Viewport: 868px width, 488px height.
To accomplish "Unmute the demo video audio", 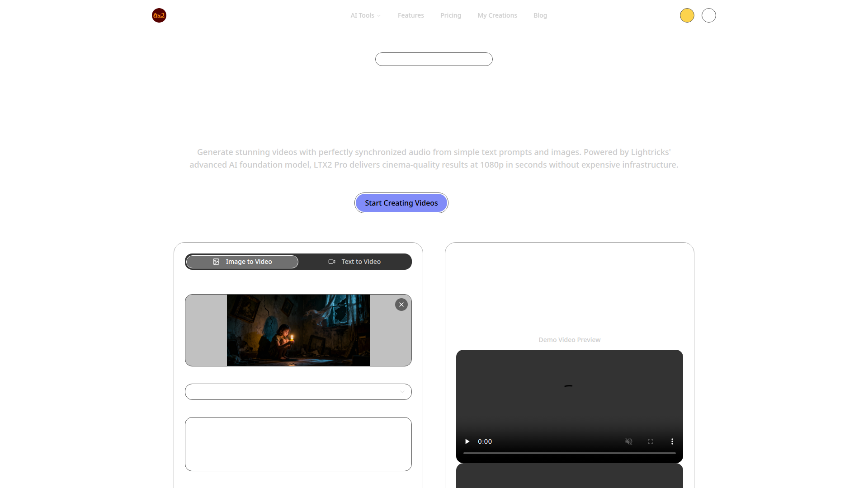I will 628,441.
